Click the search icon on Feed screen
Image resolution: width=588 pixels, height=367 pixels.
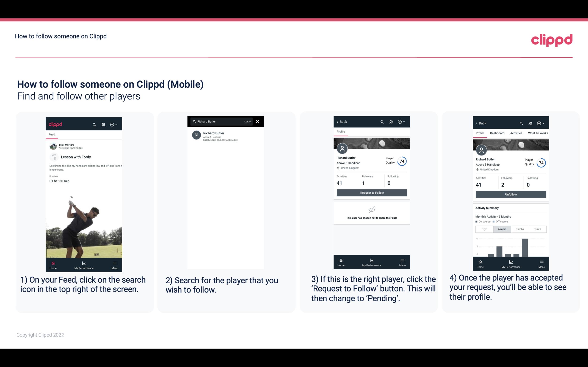[94, 124]
